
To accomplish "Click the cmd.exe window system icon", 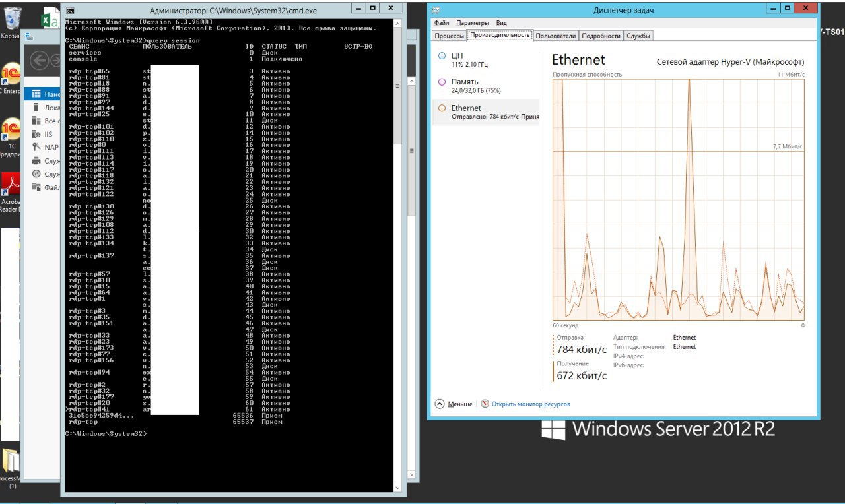I will (70, 10).
